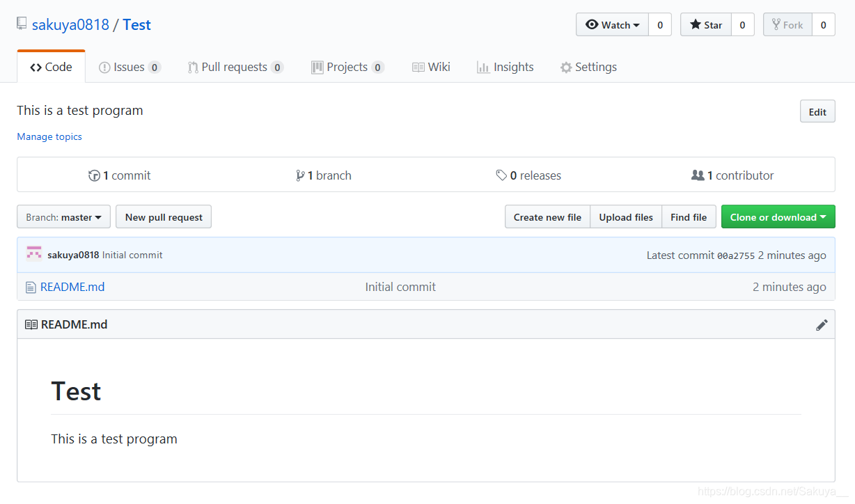Screen dimensions: 855x504
Task: Click the book icon in README.md header
Action: click(31, 324)
